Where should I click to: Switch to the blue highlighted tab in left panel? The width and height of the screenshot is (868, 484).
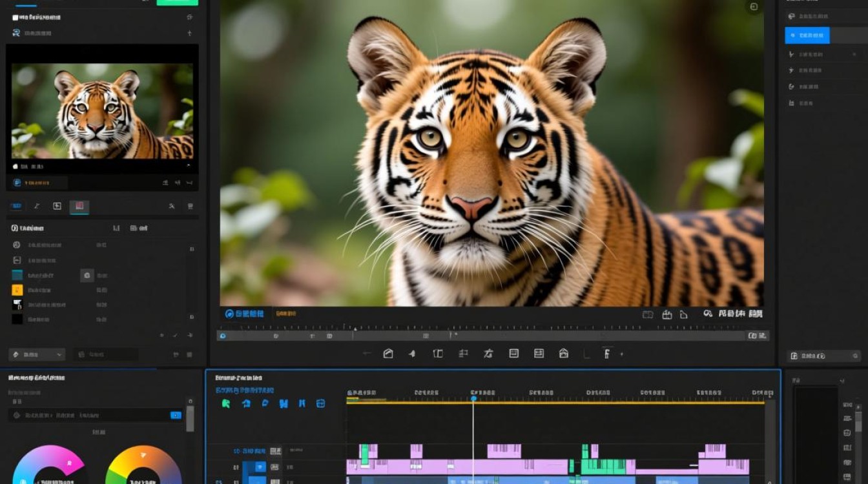pyautogui.click(x=16, y=207)
